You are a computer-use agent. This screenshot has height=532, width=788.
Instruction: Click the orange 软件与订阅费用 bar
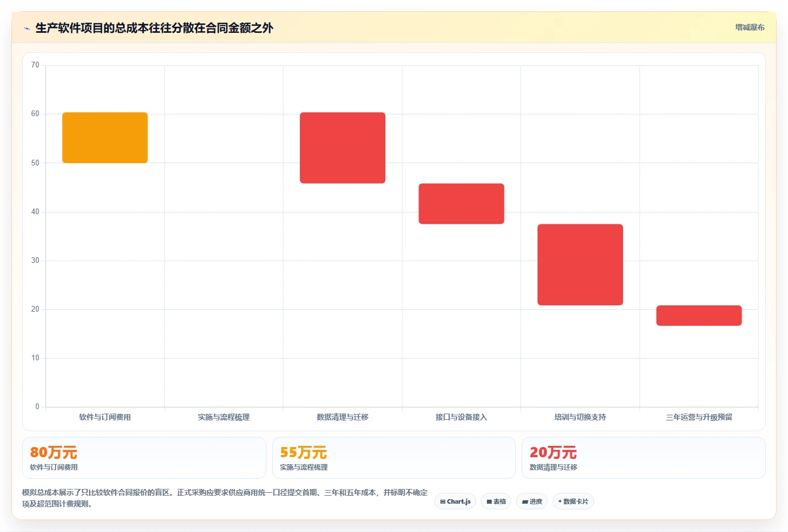[x=105, y=138]
